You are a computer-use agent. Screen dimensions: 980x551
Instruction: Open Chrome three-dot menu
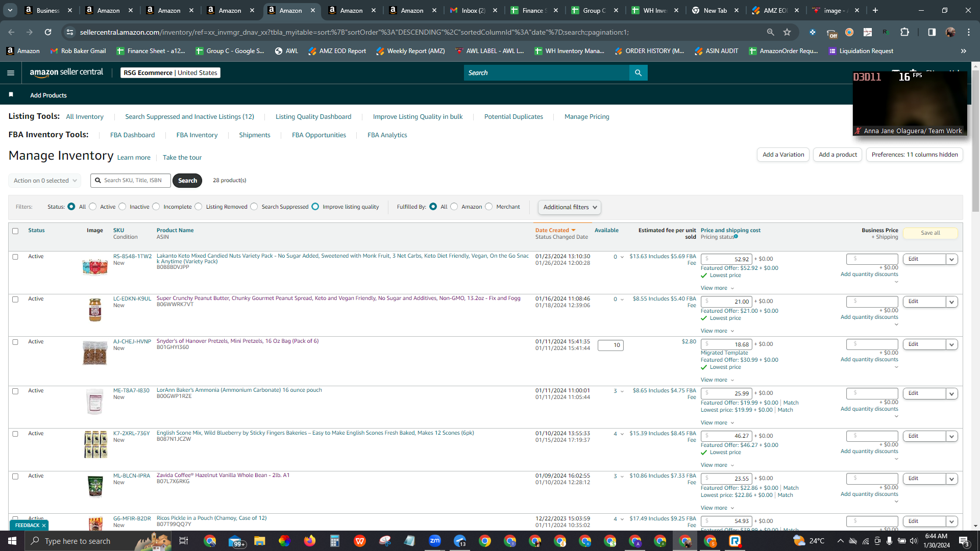coord(969,32)
